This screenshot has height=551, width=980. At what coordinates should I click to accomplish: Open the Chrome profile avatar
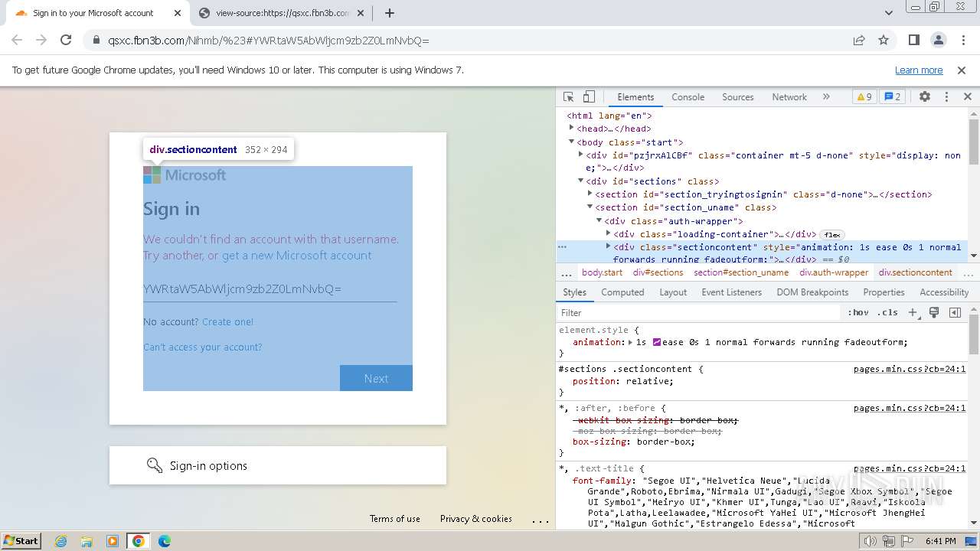pyautogui.click(x=939, y=41)
